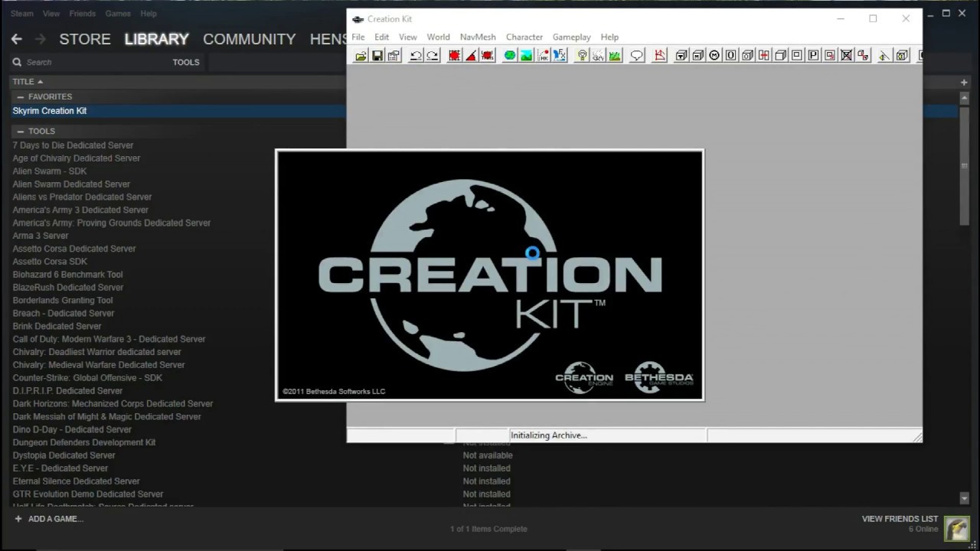
Task: Toggle the sky rendering icon
Action: click(598, 54)
